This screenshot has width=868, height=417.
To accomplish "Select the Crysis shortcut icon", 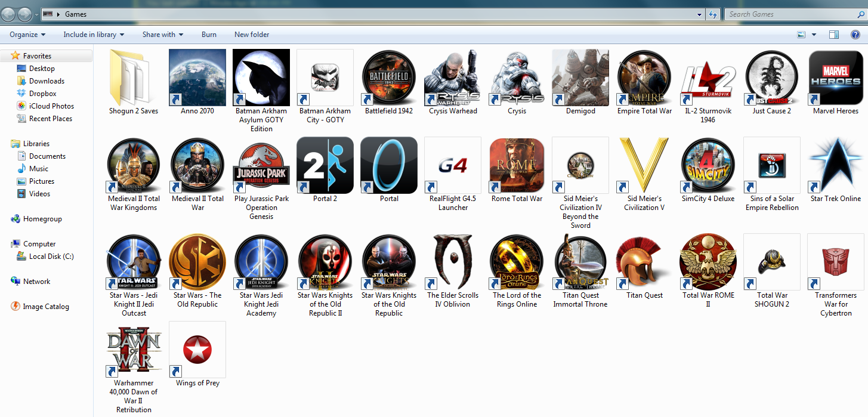I will pyautogui.click(x=517, y=78).
